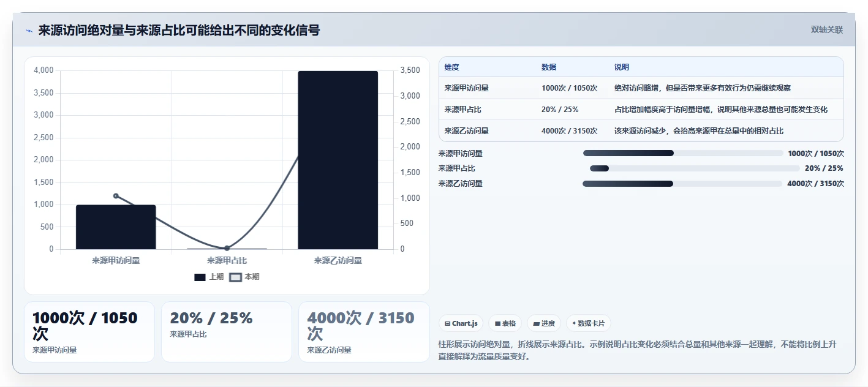868x387 pixels.
Task: Click the 来源甲访问量 caption in the first data card
Action: 55,350
